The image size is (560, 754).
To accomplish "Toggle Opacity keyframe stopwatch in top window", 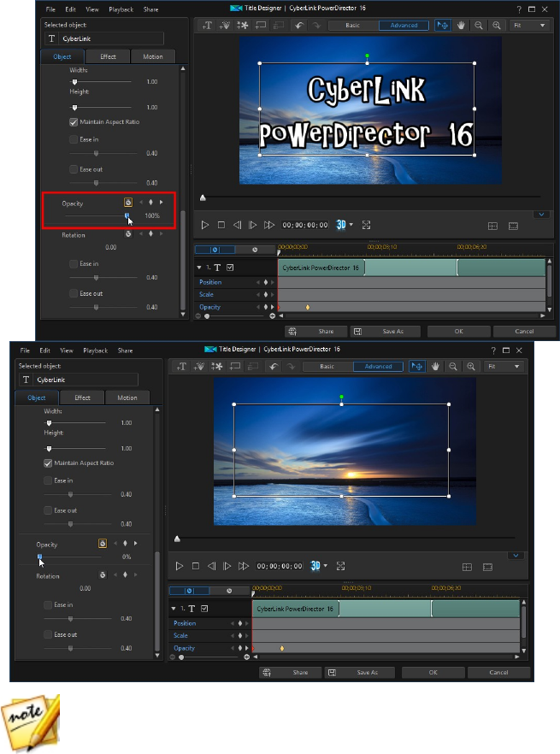I will point(128,203).
